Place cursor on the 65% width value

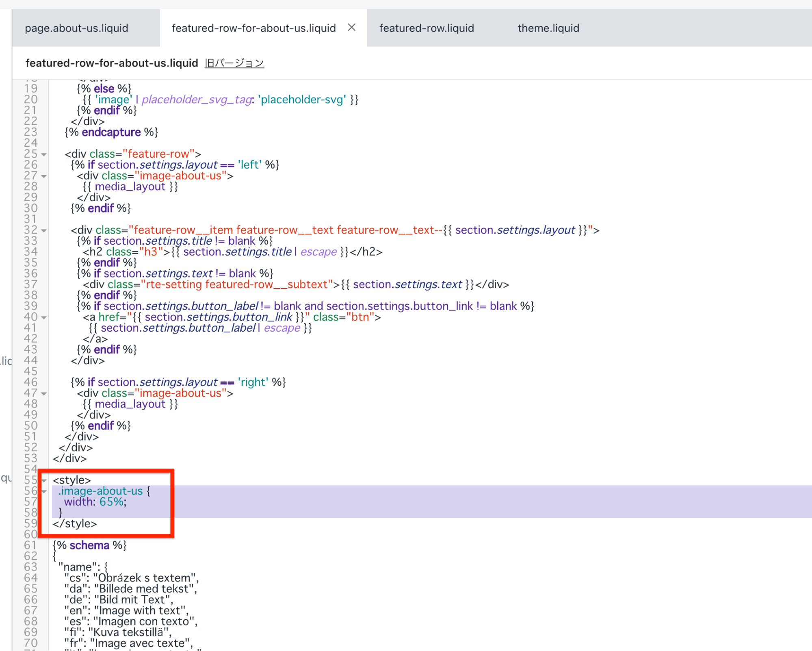click(x=111, y=502)
